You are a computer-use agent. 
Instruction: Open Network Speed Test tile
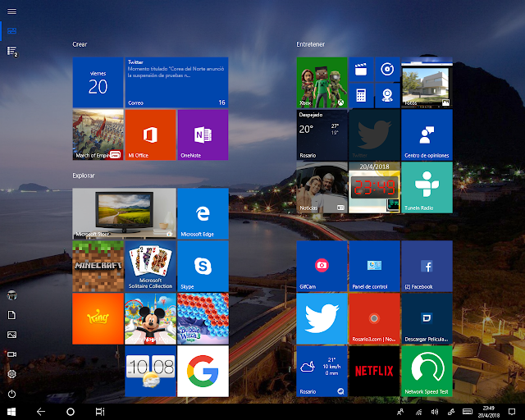point(427,371)
